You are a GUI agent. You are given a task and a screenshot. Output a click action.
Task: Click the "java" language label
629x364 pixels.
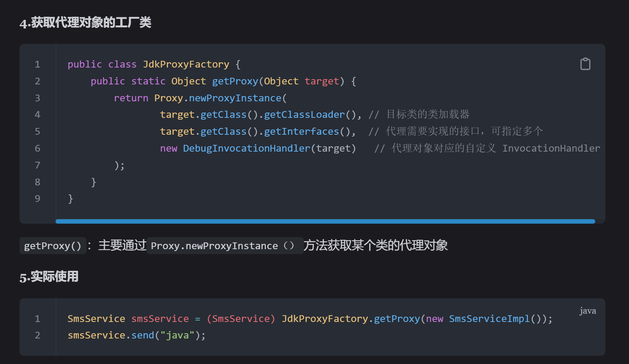[588, 311]
